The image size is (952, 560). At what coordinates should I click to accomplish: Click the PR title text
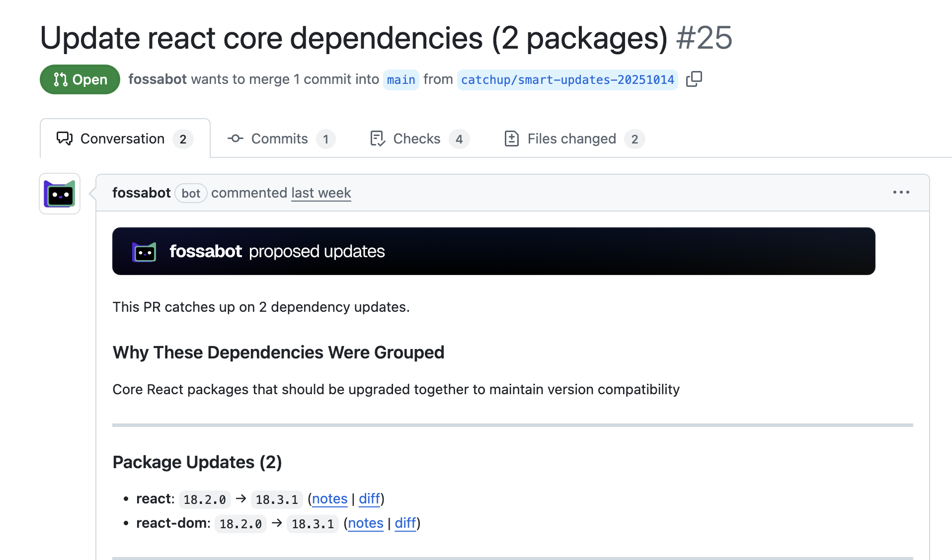pyautogui.click(x=354, y=38)
